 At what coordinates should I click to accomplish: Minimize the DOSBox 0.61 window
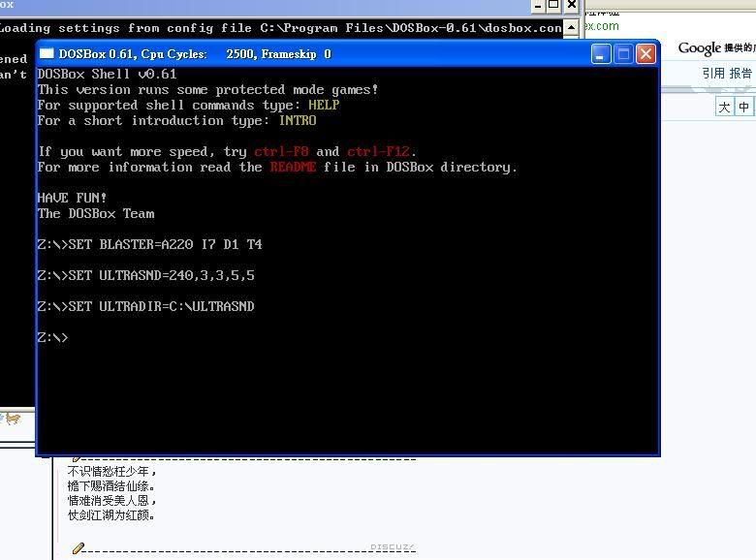click(x=601, y=54)
